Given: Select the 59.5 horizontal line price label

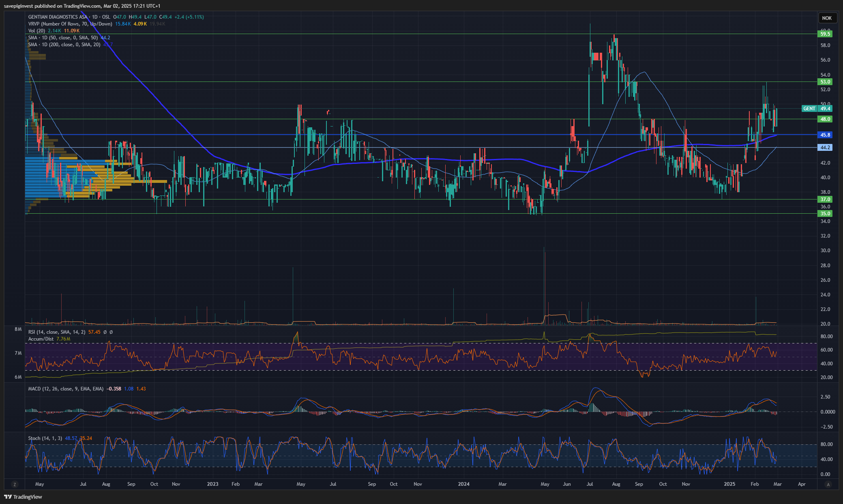Looking at the screenshot, I should coord(825,34).
